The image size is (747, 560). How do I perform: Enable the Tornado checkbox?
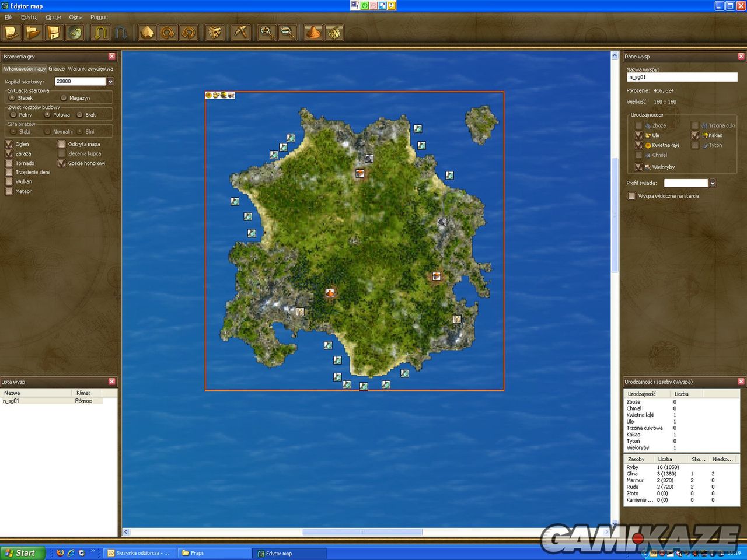[x=9, y=163]
